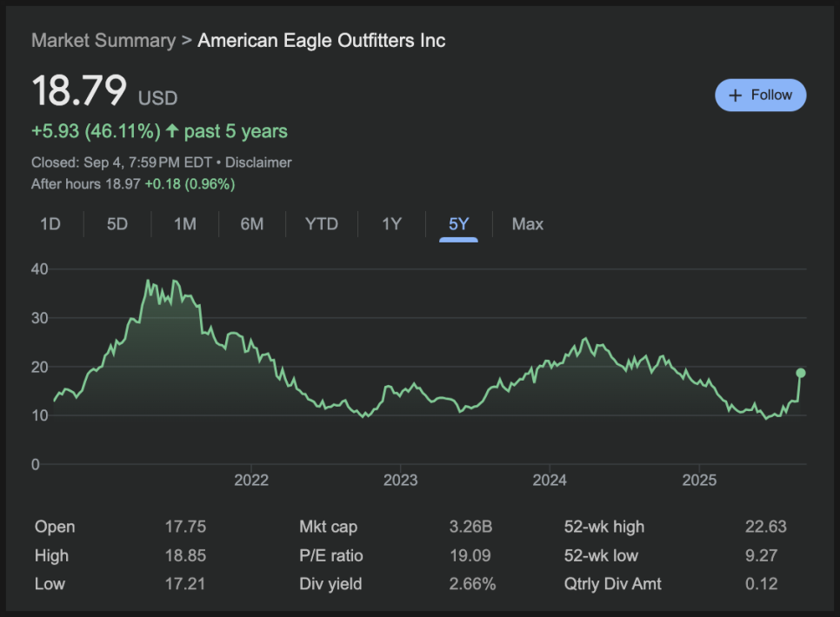Open the Disclaimer link
The height and width of the screenshot is (617, 840).
tap(258, 163)
